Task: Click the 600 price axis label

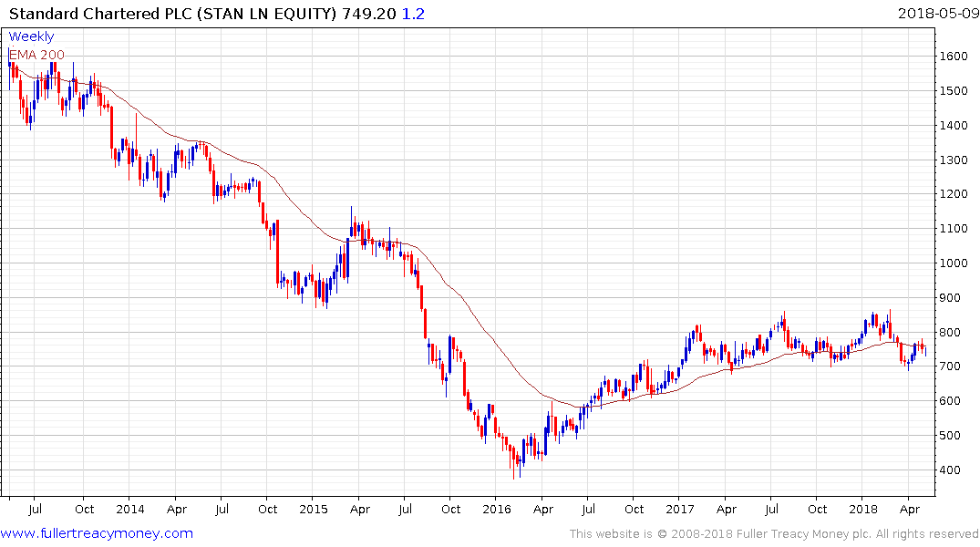Action: click(x=950, y=401)
